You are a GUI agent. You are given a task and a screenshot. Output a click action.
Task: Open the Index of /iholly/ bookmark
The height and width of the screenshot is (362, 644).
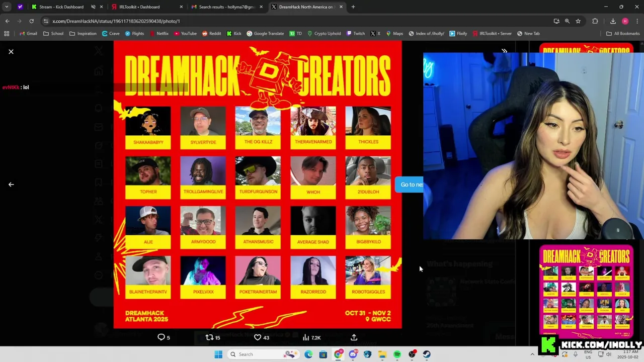point(426,34)
